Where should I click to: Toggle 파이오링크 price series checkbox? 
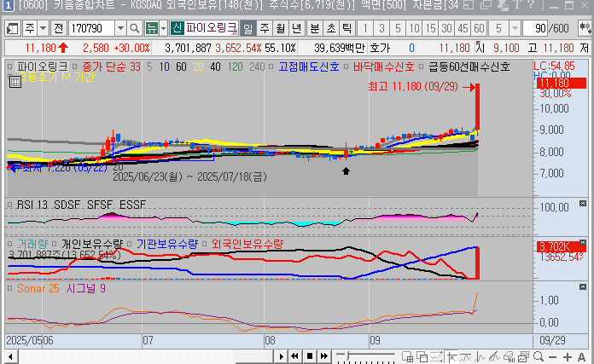pos(10,66)
